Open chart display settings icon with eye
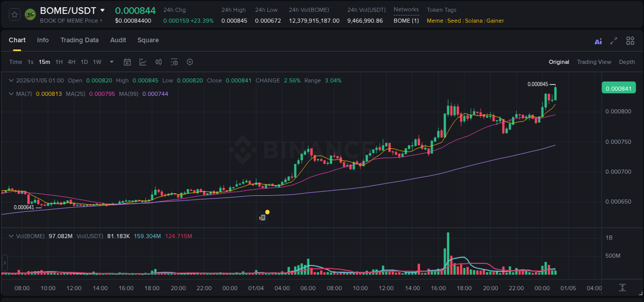The width and height of the screenshot is (644, 302). (174, 62)
